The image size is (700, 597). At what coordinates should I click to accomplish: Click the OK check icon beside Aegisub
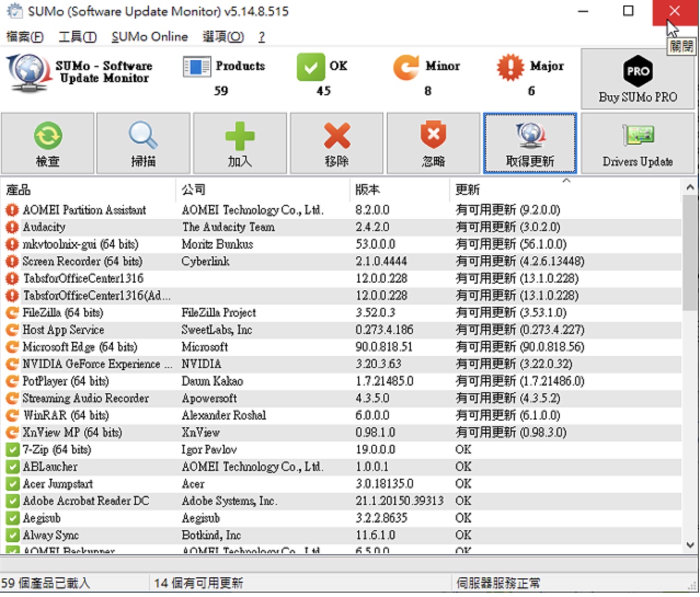tap(12, 519)
